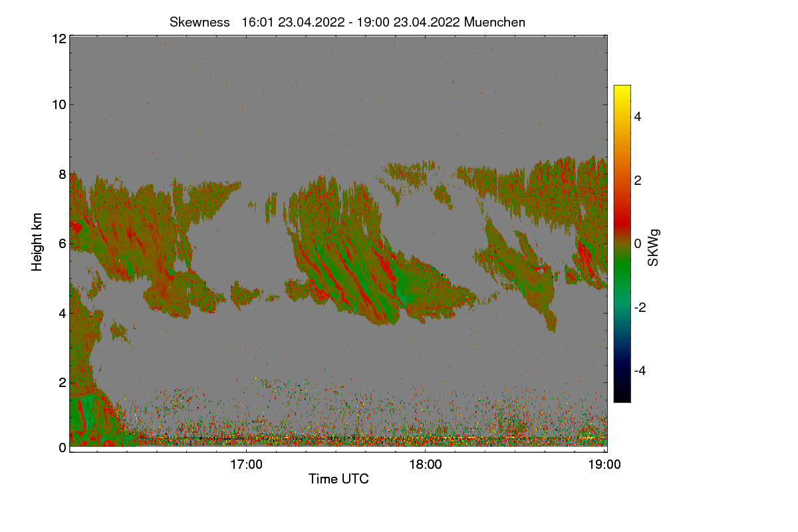Click the 17:00 time tick label
The width and height of the screenshot is (798, 532).
tap(246, 464)
